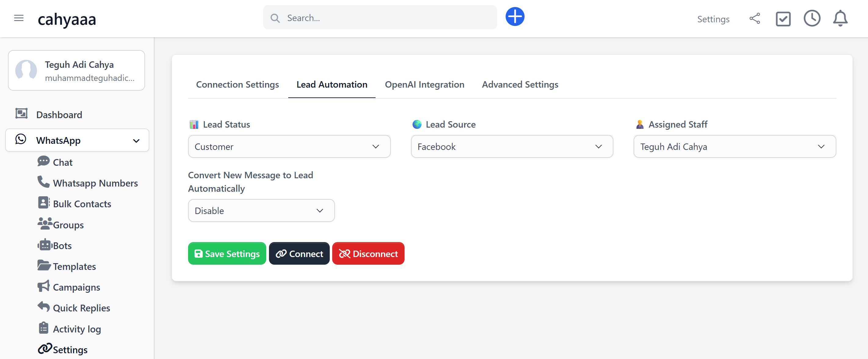
Task: Click the red Disconnect button
Action: tap(368, 254)
